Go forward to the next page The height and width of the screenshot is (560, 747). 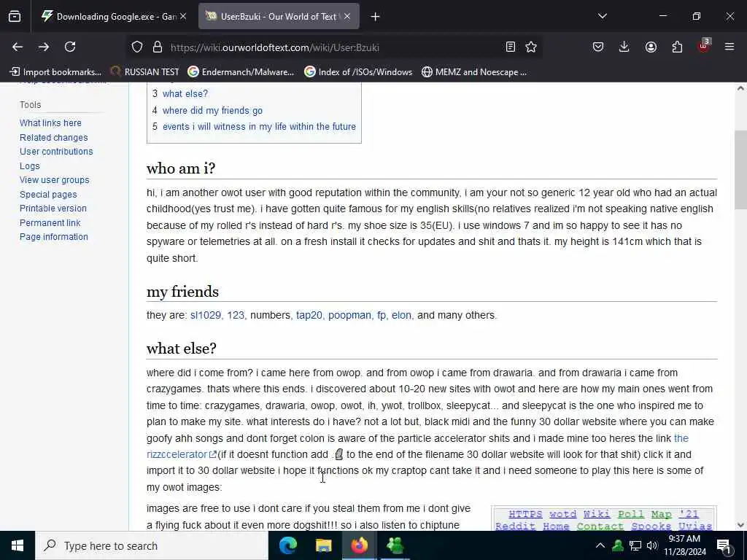pos(44,47)
